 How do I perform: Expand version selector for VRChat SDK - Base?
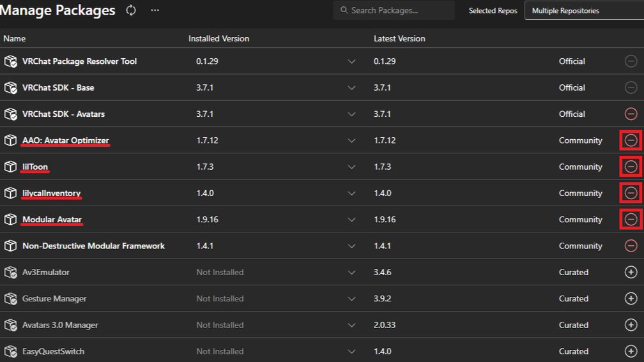(x=351, y=88)
